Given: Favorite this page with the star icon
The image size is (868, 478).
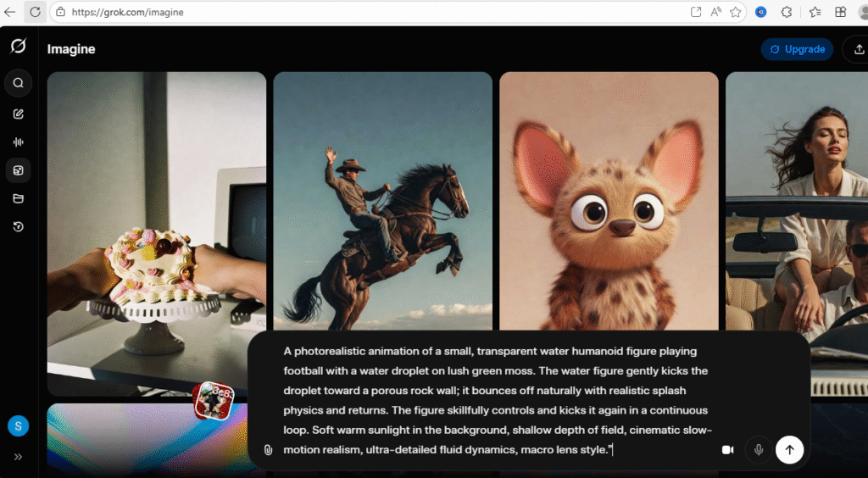Looking at the screenshot, I should (x=736, y=12).
